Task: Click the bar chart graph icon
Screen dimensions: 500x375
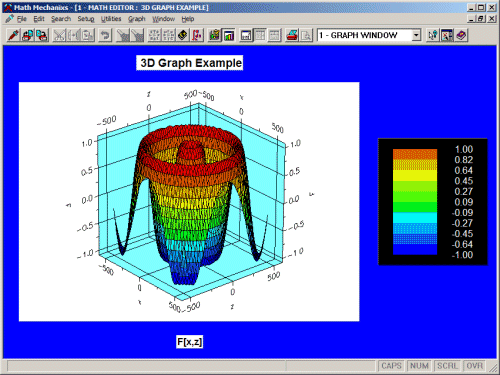Action: 229,35
